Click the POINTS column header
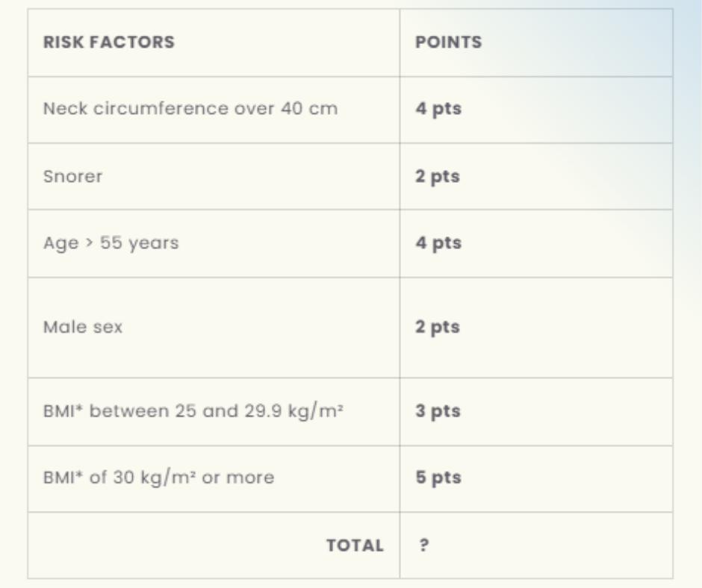 pos(449,43)
